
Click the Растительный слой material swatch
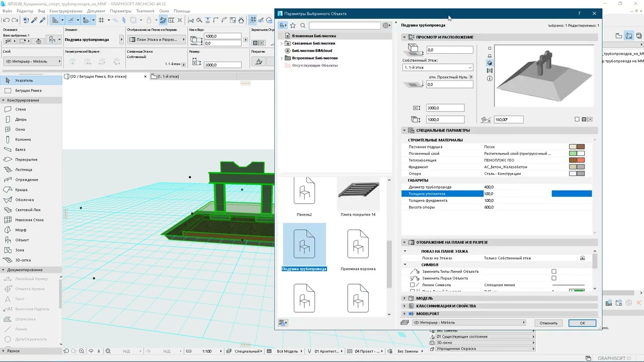(577, 153)
